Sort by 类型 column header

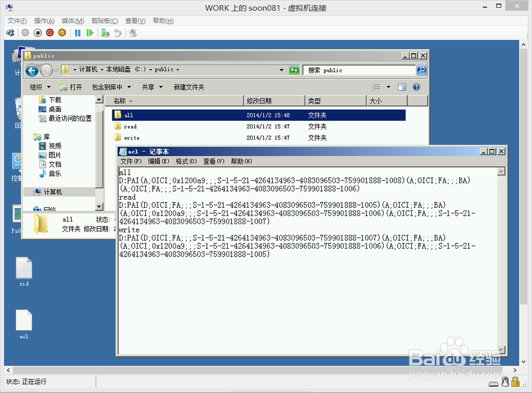click(x=336, y=101)
